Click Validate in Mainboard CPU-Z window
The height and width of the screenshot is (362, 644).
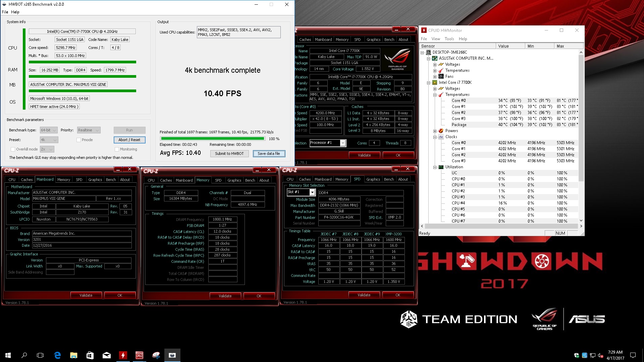[86, 295]
